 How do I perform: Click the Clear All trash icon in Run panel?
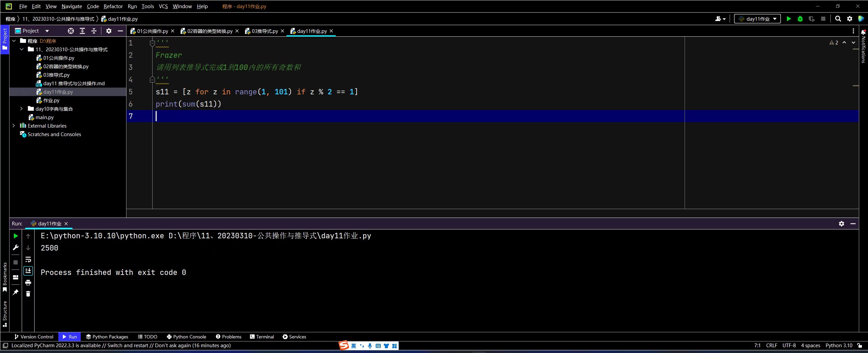[x=28, y=294]
